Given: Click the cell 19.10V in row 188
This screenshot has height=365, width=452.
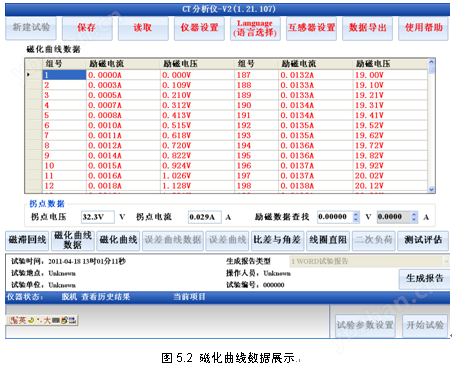Looking at the screenshot, I should 390,85.
